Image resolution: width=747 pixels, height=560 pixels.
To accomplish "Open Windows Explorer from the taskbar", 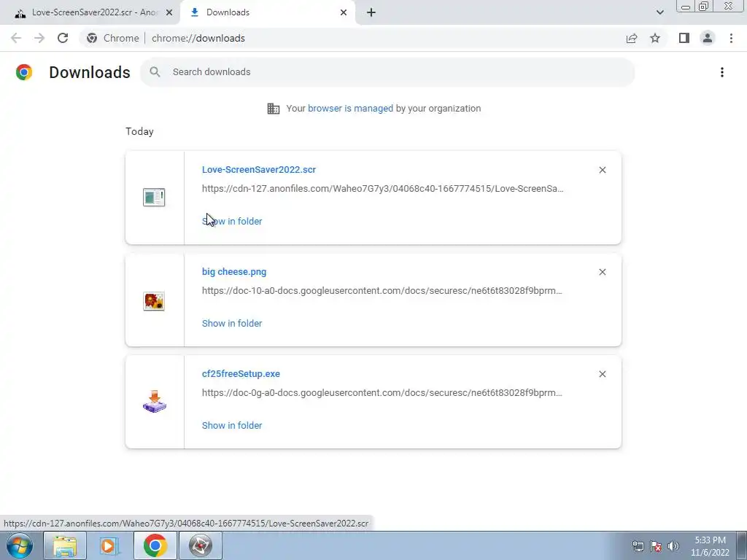I will [65, 545].
